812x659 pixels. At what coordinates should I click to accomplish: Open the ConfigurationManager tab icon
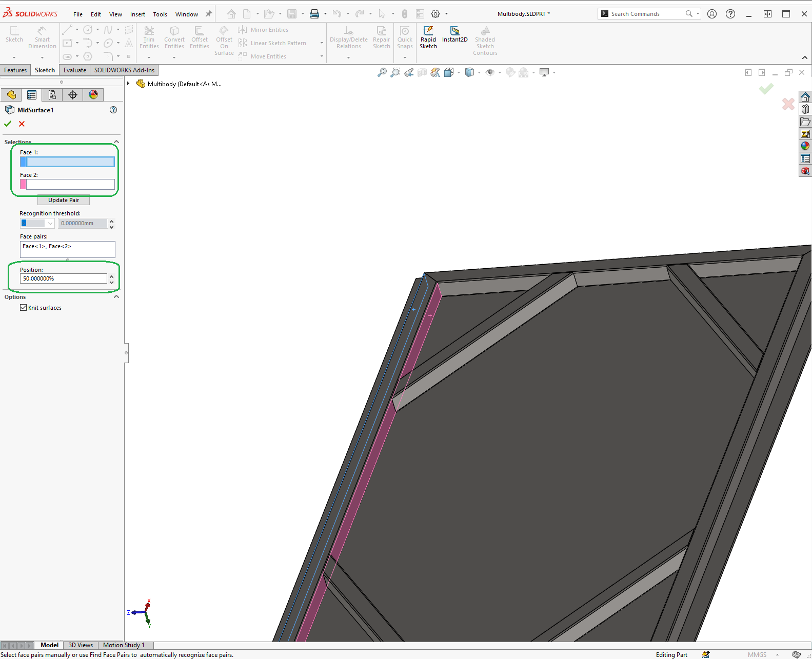pos(52,95)
